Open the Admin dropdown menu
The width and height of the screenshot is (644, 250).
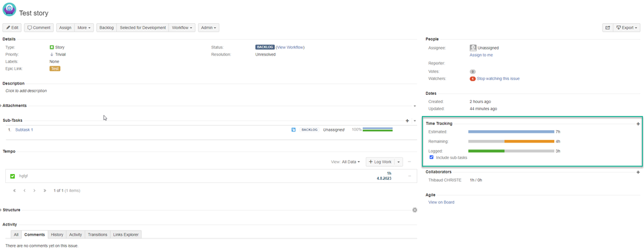[x=208, y=28]
